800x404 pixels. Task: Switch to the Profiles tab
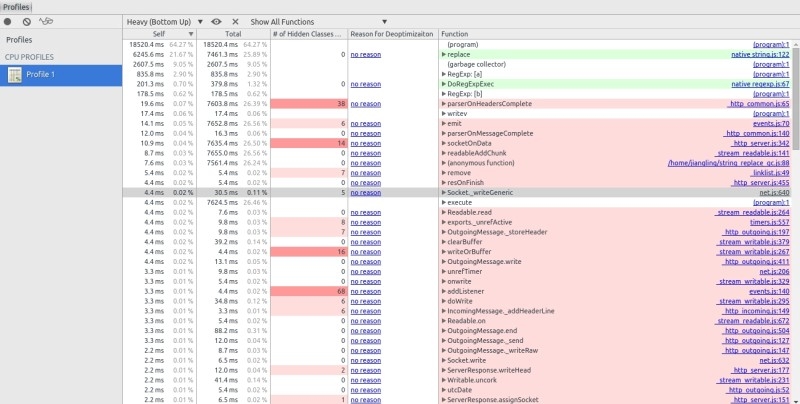tap(16, 6)
